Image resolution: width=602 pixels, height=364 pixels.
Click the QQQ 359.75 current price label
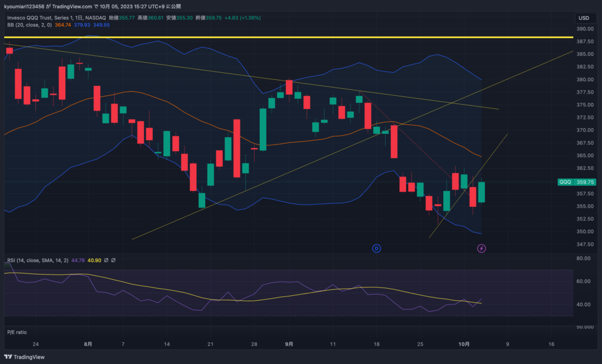(x=577, y=182)
